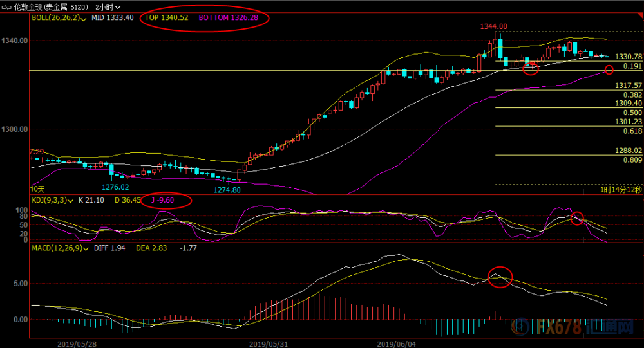Expand the BOLL(26,26,2) indicator settings arrow

click(84, 19)
